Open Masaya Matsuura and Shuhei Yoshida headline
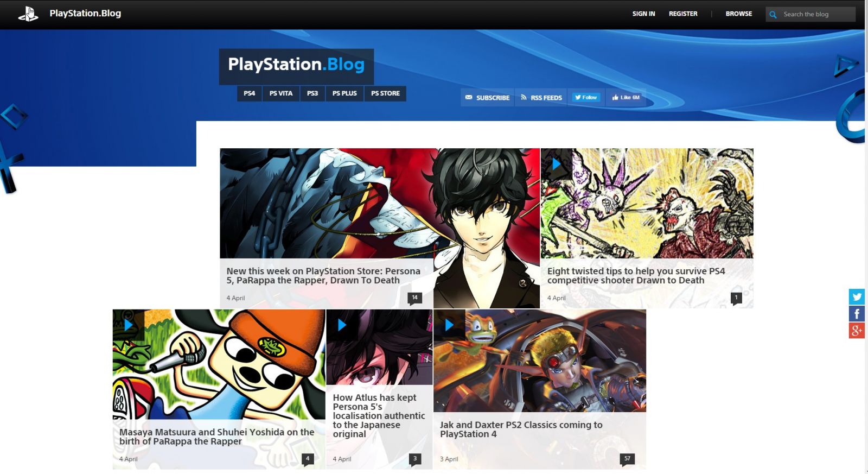The image size is (868, 474). [216, 437]
